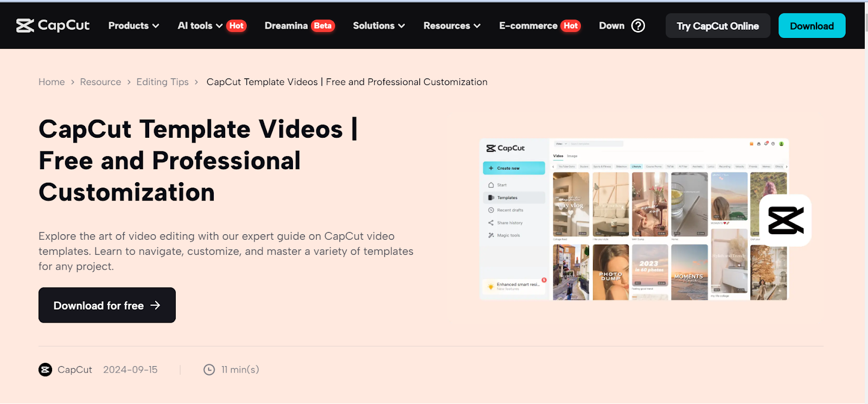Click the large CapCut logo badge on the preview
Image resolution: width=868 pixels, height=404 pixels.
tap(785, 220)
